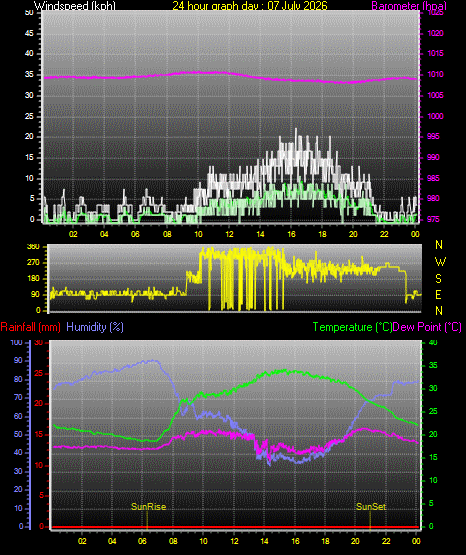
Task: Click the 20 hour label under the humidity chart
Action: pyautogui.click(x=355, y=541)
